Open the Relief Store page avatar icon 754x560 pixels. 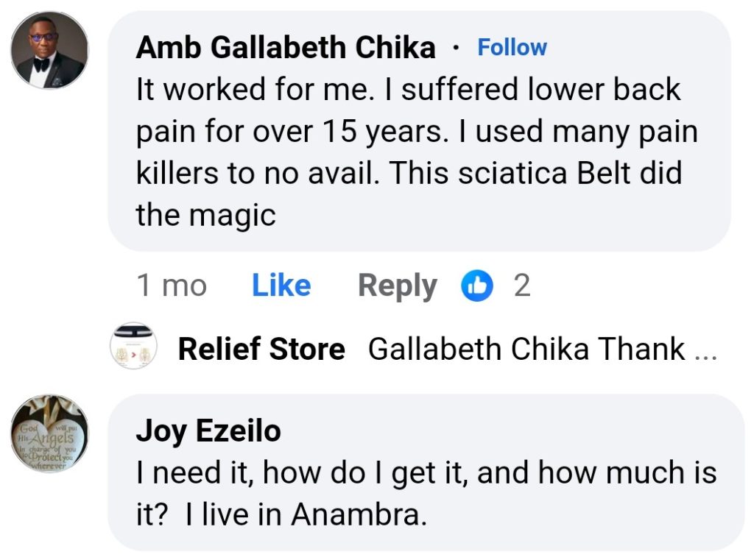click(x=133, y=347)
